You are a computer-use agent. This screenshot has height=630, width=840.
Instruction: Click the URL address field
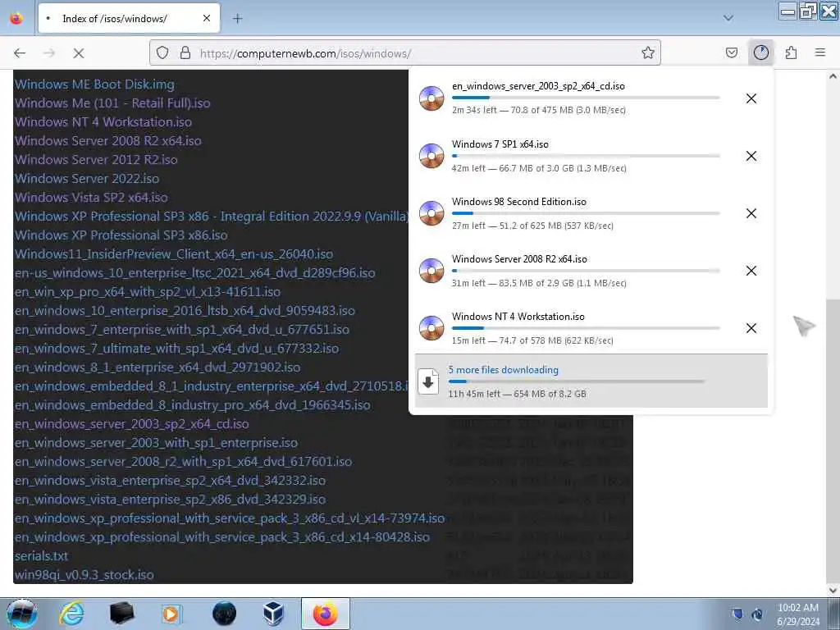click(413, 53)
